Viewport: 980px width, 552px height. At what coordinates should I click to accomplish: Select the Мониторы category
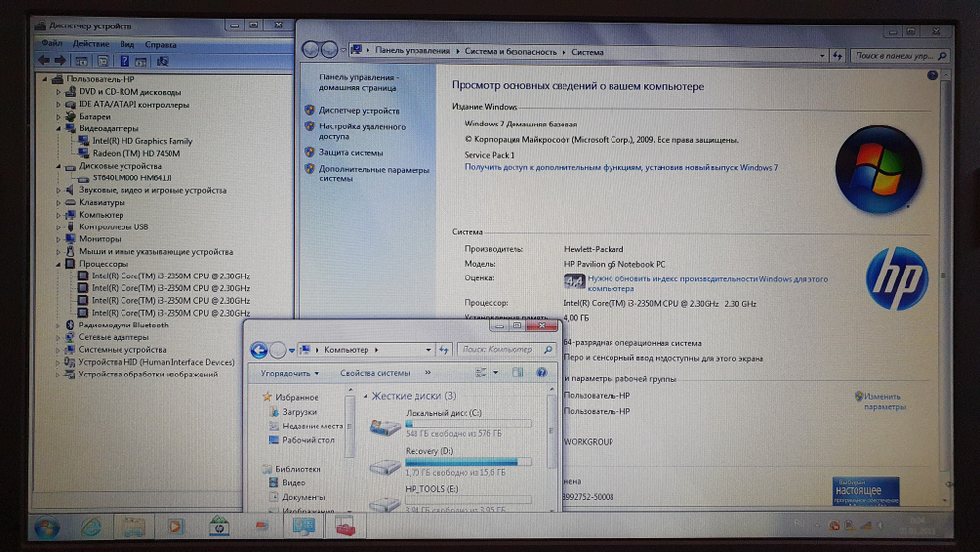pyautogui.click(x=100, y=239)
